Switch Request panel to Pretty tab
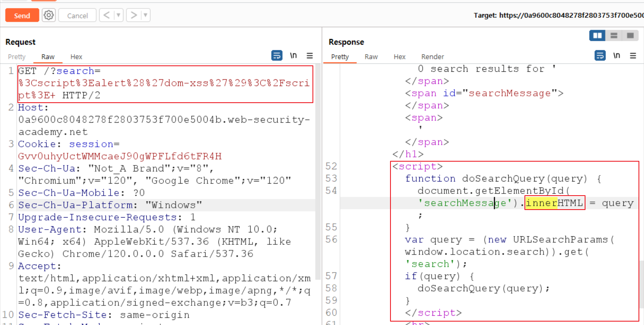644x325 pixels. (17, 57)
